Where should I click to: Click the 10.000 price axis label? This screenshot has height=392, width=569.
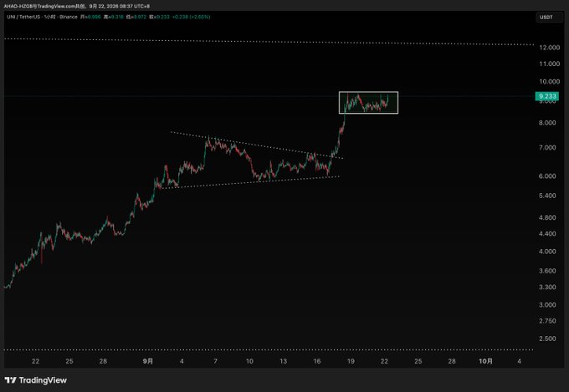pyautogui.click(x=550, y=82)
